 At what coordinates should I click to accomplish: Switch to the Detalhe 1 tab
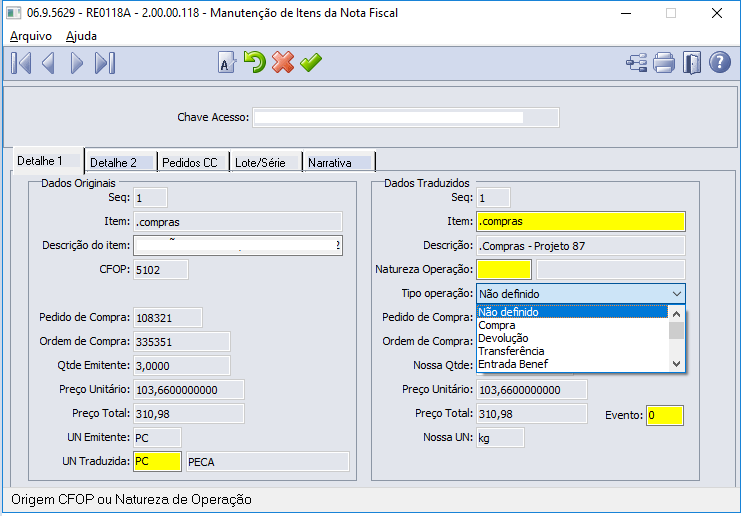pyautogui.click(x=48, y=161)
